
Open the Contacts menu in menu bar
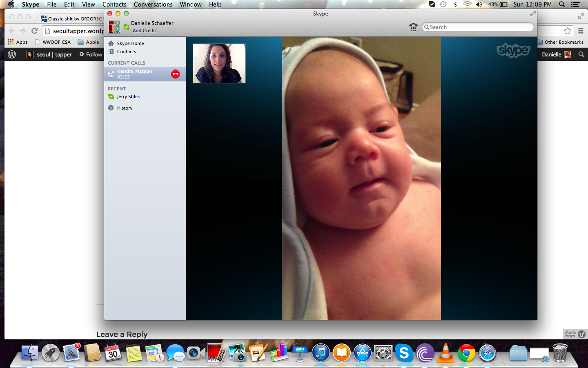[x=114, y=4]
